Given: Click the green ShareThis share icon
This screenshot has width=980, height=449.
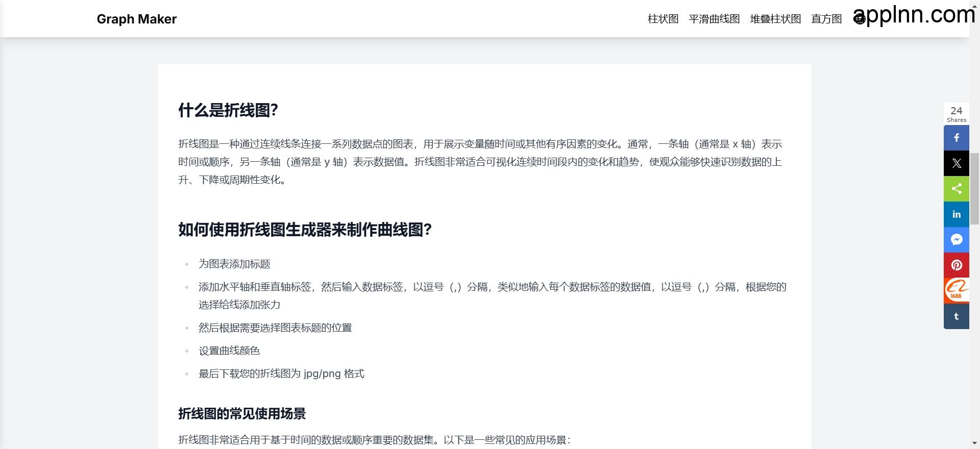Looking at the screenshot, I should pos(957,189).
